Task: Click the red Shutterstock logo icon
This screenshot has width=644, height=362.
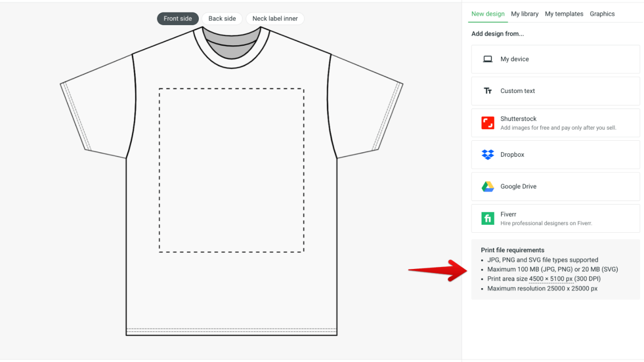Action: (x=488, y=123)
